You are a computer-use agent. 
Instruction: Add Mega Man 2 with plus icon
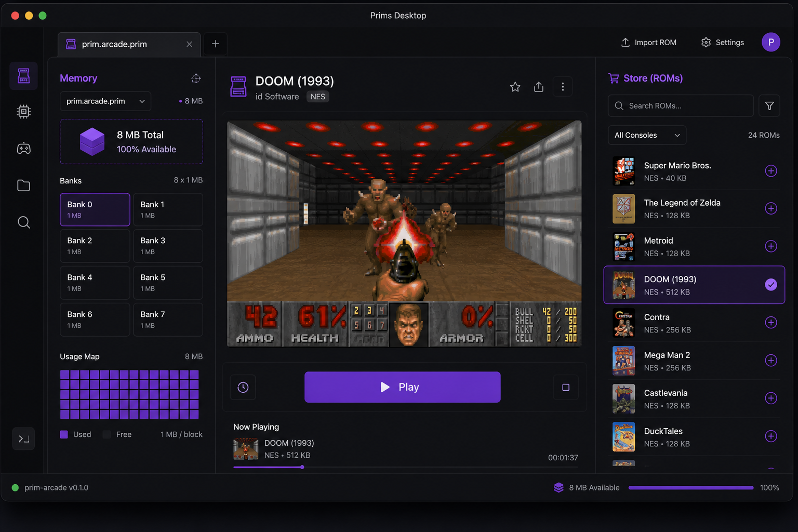[771, 361]
